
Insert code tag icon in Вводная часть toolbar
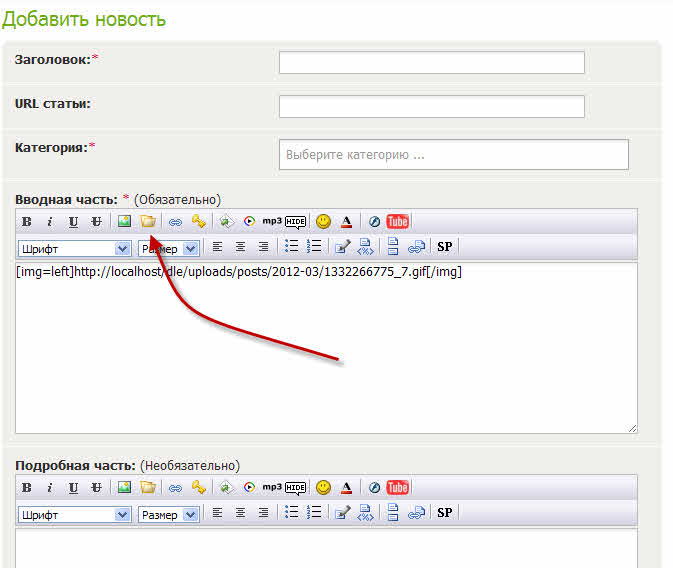coord(365,247)
